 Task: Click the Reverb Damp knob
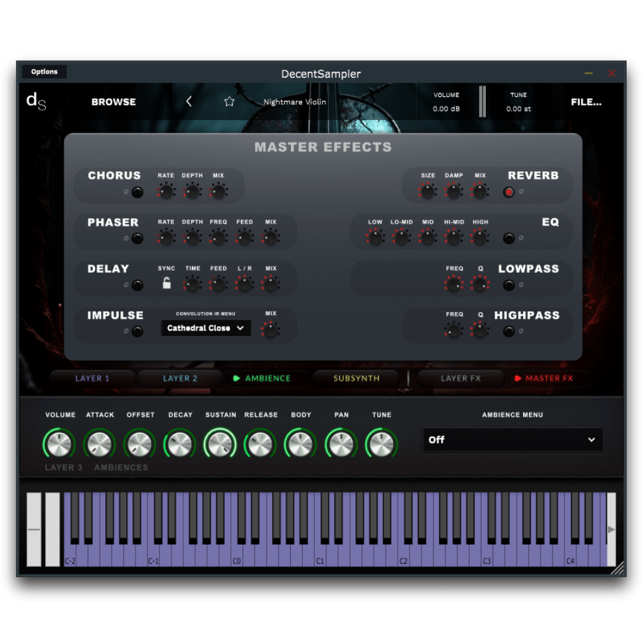(x=454, y=191)
